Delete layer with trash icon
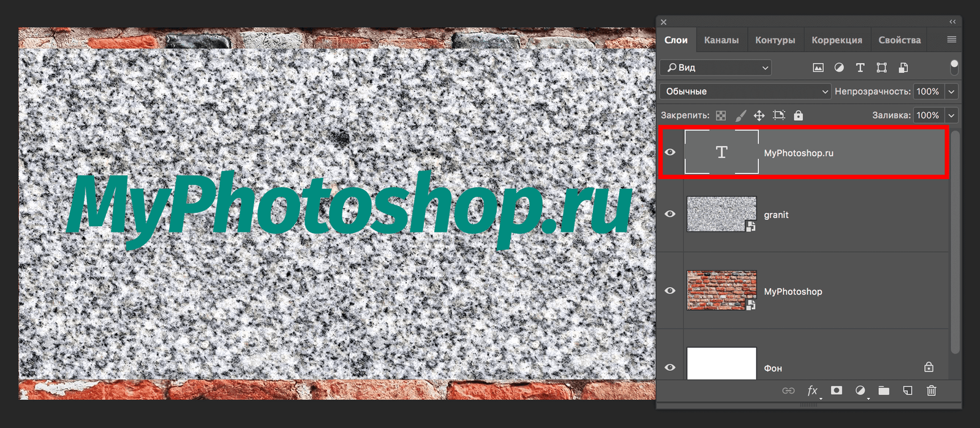 [x=931, y=391]
